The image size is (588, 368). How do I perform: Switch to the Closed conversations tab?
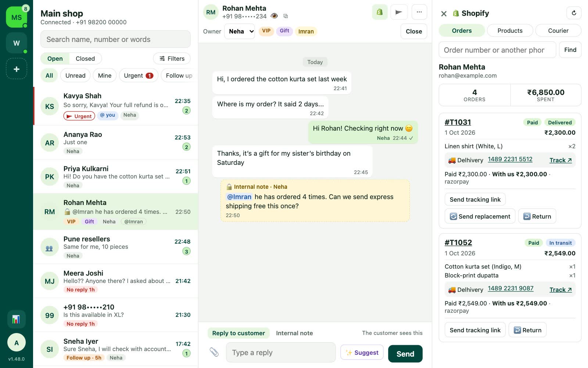point(85,59)
